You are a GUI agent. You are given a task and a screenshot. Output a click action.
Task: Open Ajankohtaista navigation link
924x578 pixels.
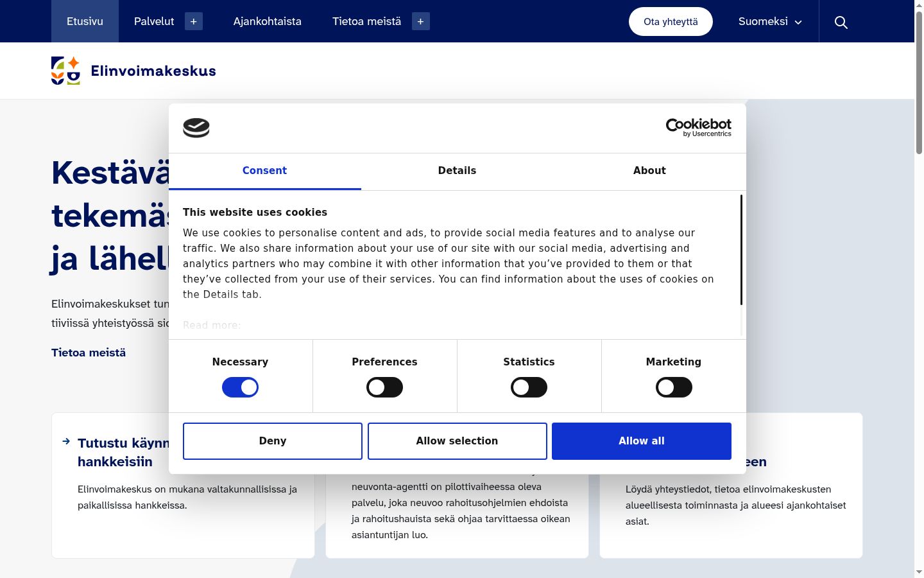pyautogui.click(x=268, y=21)
